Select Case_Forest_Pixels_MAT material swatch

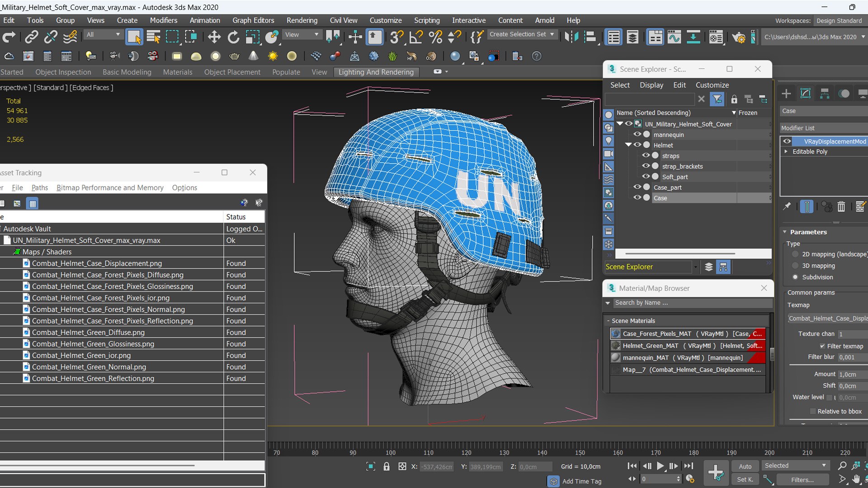point(615,333)
